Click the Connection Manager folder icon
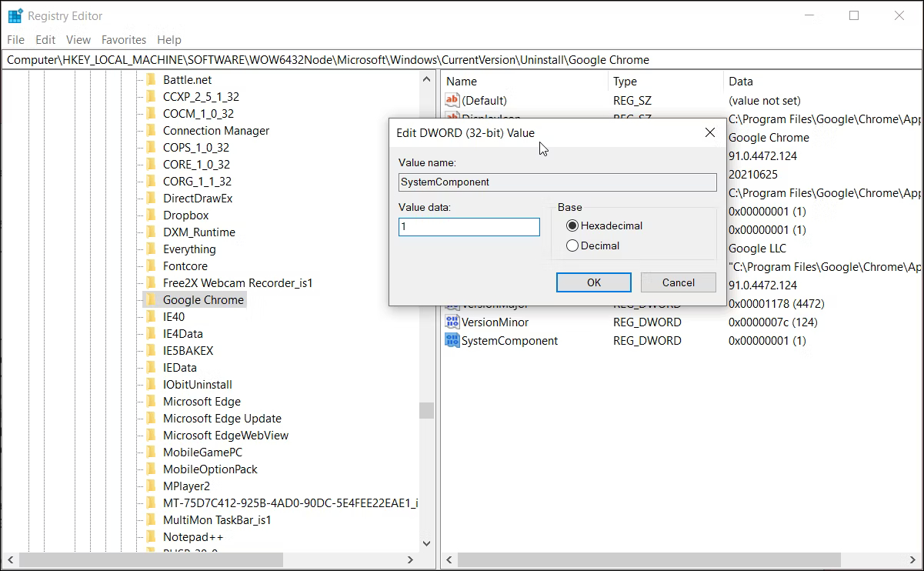Screen dimensions: 924x571 coord(151,130)
